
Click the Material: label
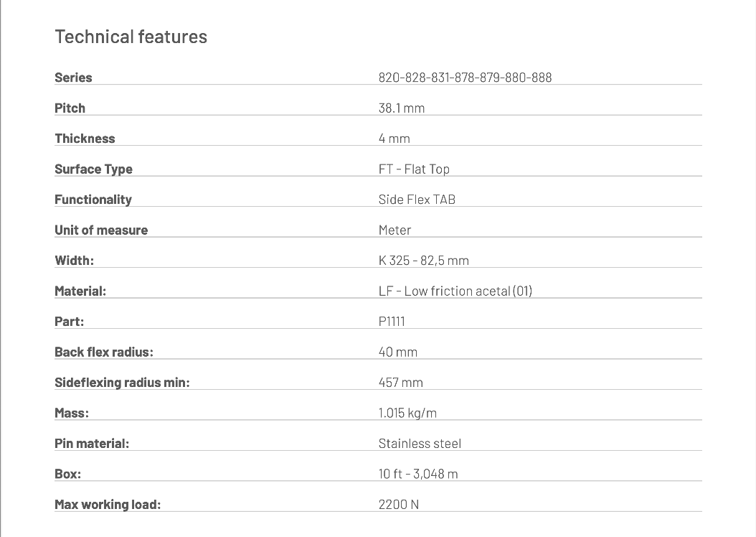coord(80,291)
